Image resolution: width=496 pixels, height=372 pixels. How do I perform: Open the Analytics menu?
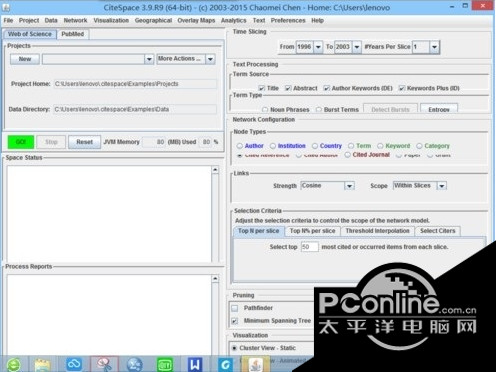click(233, 20)
